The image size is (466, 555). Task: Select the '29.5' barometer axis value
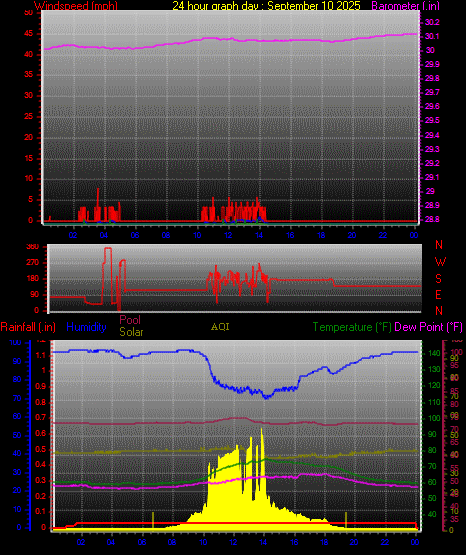pyautogui.click(x=432, y=121)
